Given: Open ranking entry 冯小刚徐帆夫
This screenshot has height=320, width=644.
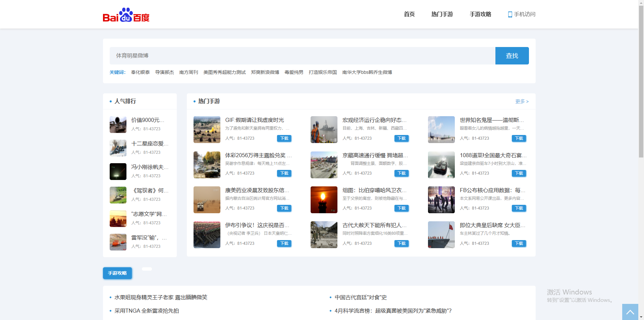Looking at the screenshot, I should point(150,167).
